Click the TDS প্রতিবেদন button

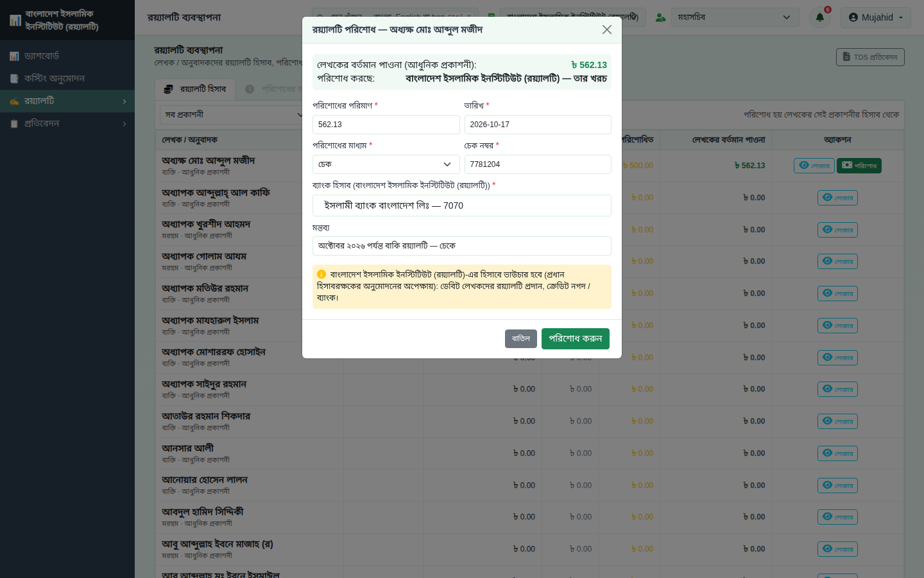tap(870, 57)
